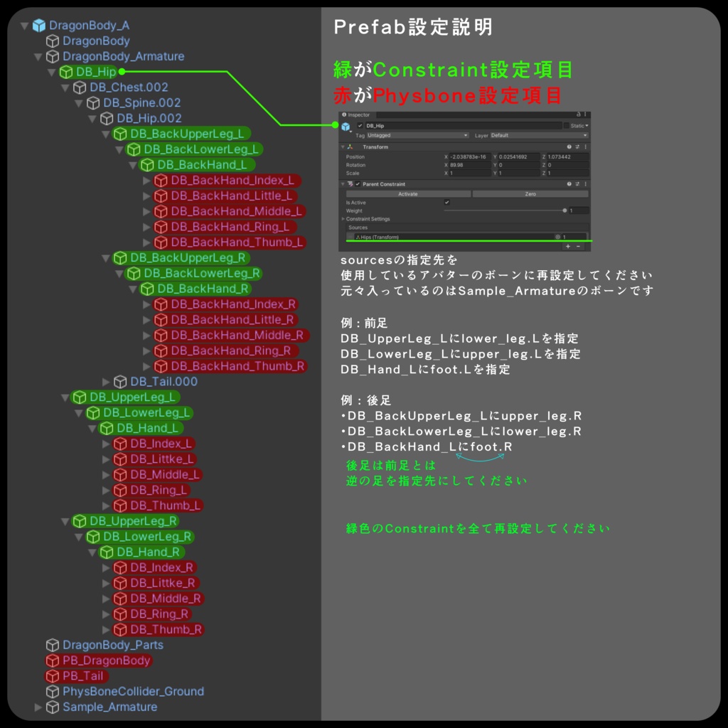
Task: Click the cube icon of DragonBody_Parts
Action: (x=53, y=645)
